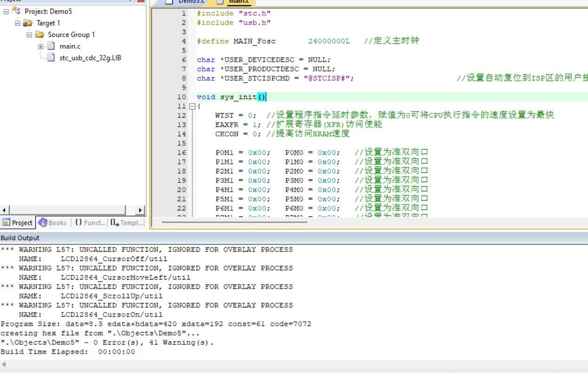Click the project panel scroll left arrow
The width and height of the screenshot is (588, 373).
click(x=5, y=210)
